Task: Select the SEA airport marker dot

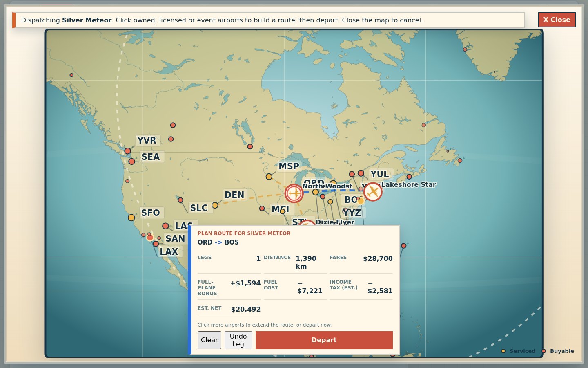Action: point(131,162)
